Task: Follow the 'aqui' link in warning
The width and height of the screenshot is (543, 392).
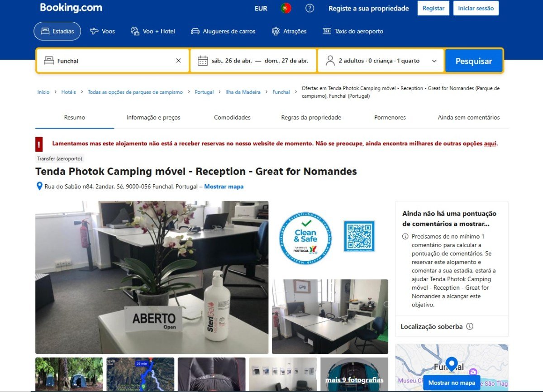Action: tap(490, 143)
